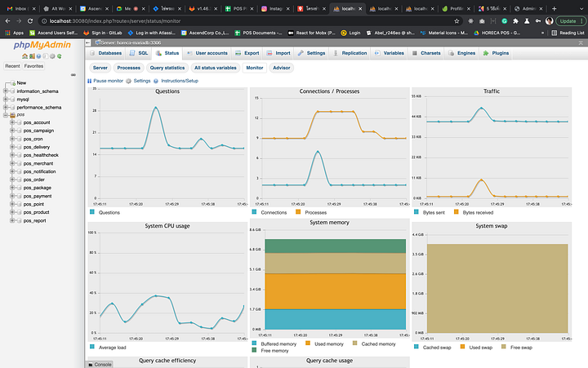
Task: Open a new browser tab with plus icon
Action: pos(554,8)
